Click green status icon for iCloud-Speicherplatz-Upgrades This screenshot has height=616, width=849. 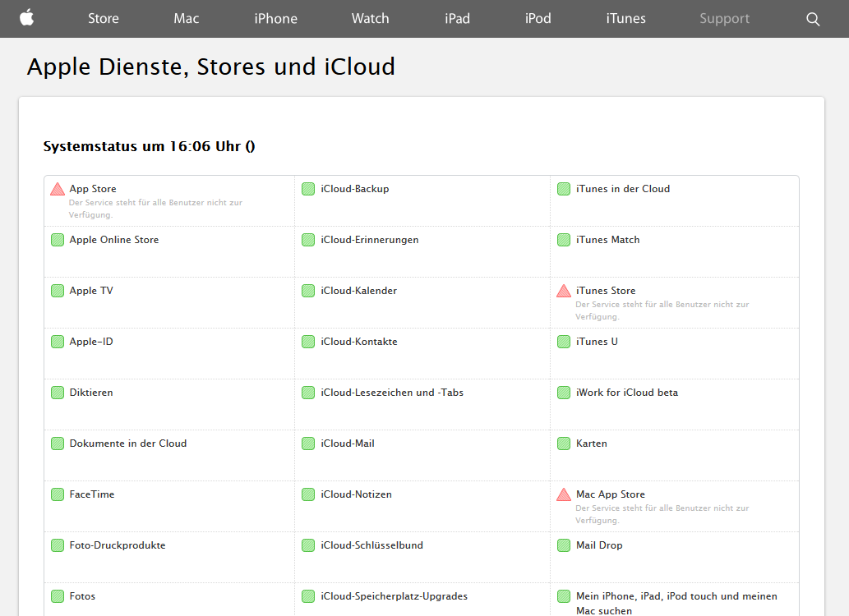click(x=308, y=596)
